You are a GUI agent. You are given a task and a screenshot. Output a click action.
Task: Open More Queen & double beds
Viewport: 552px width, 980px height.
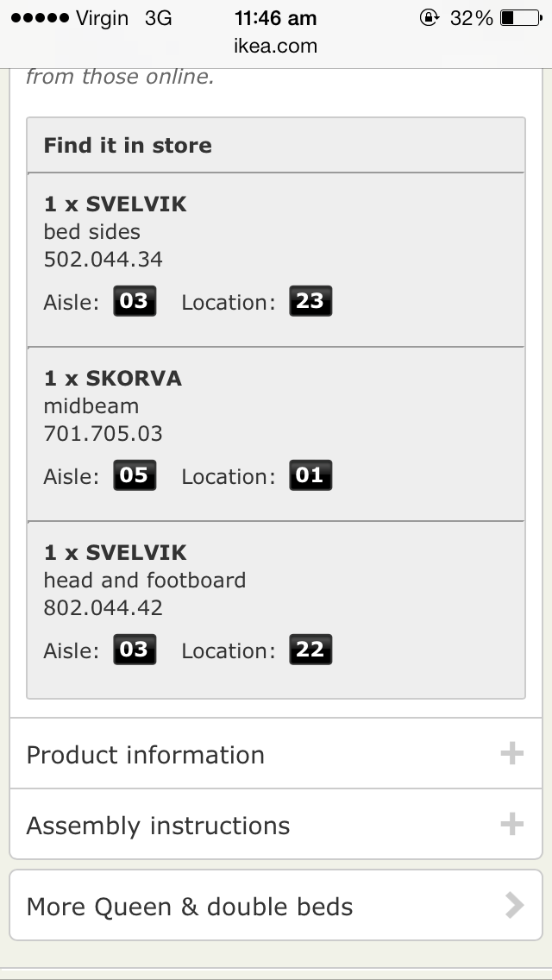click(190, 907)
